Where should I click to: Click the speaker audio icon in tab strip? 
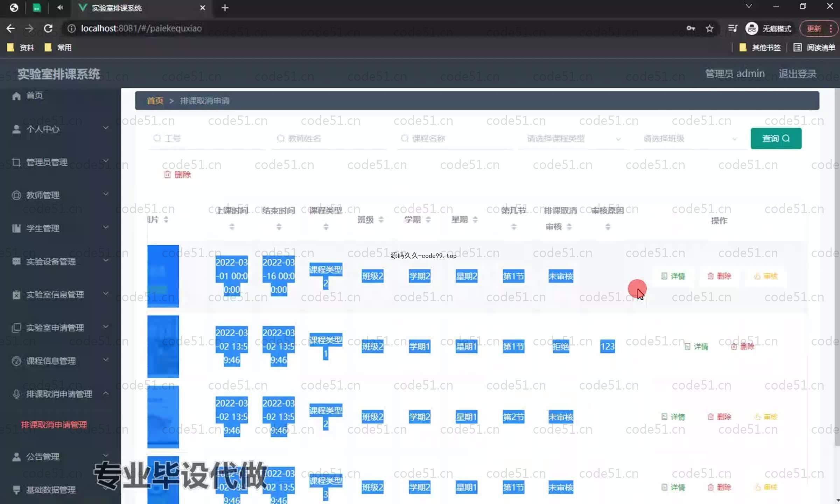[60, 7]
